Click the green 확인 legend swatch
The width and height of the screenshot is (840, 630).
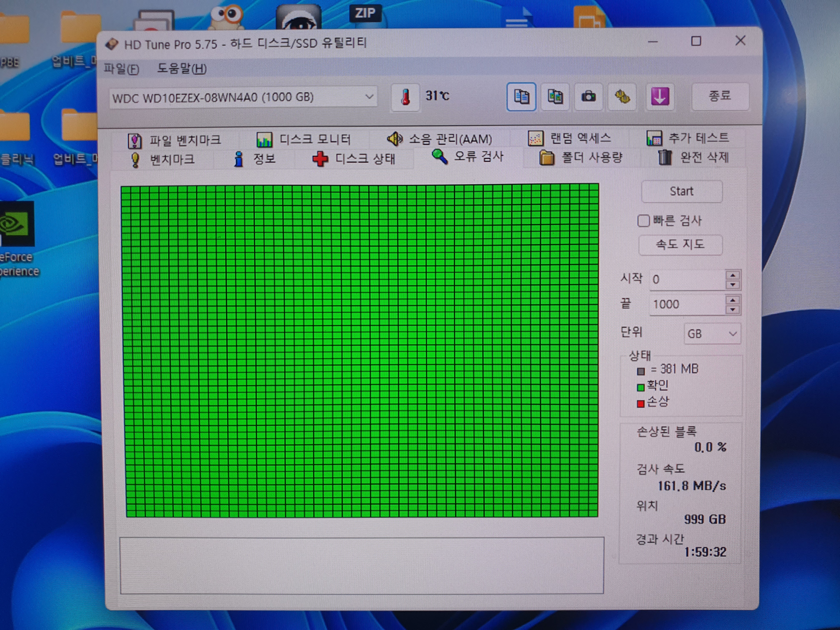pyautogui.click(x=641, y=387)
